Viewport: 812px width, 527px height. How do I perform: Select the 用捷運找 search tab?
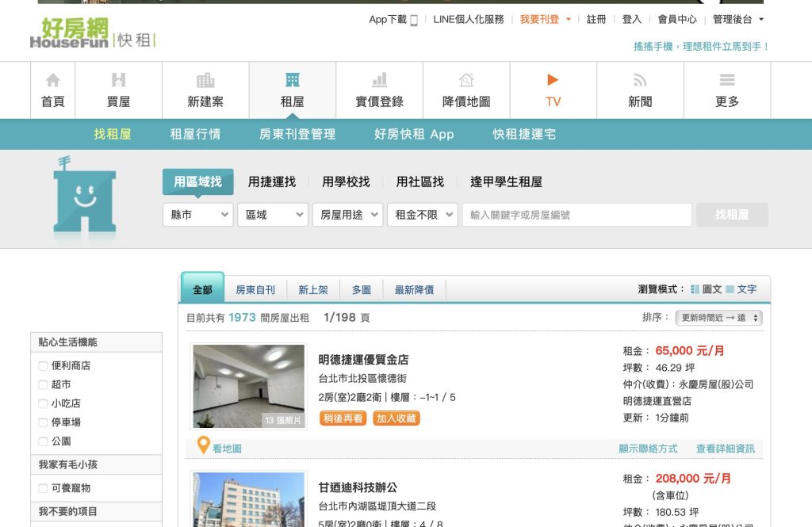coord(271,182)
